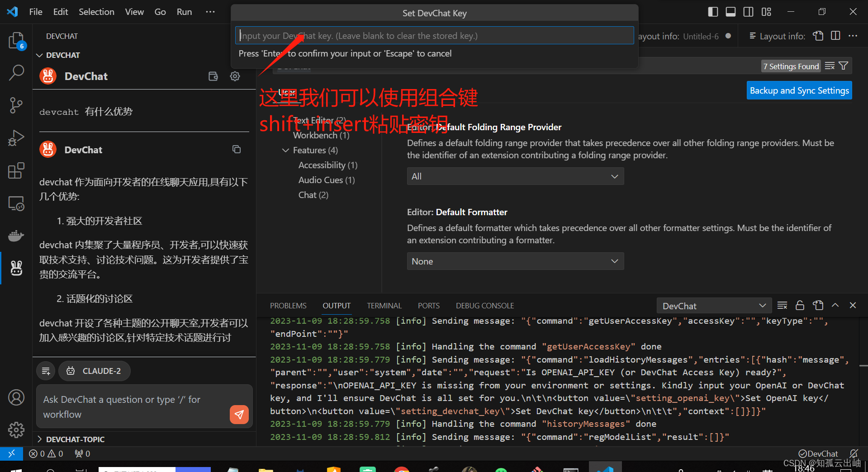Viewport: 868px width, 472px height.
Task: Switch to the PORTS tab
Action: (x=429, y=306)
